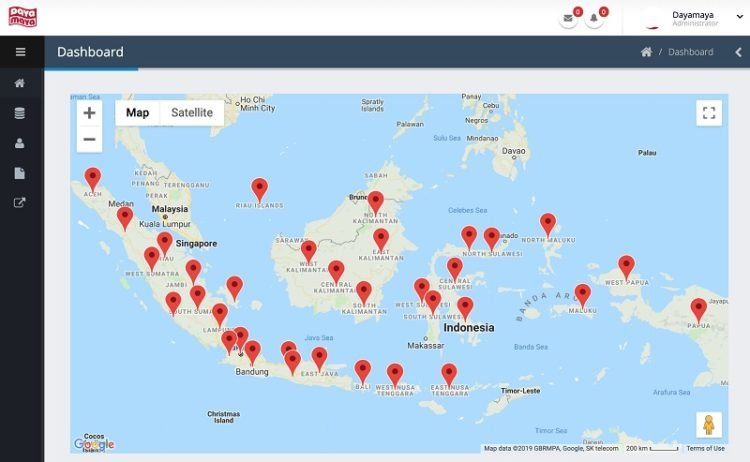Select the Lampung map marker
The width and height of the screenshot is (750, 462).
220,316
